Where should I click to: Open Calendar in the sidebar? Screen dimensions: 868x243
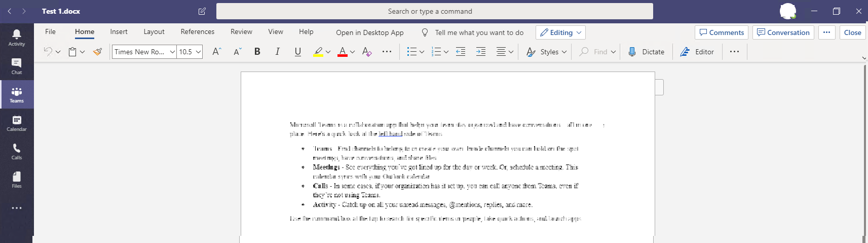tap(17, 123)
